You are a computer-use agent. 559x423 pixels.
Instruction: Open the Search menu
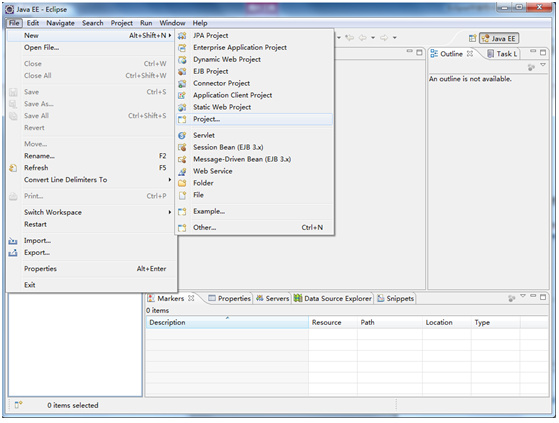92,23
